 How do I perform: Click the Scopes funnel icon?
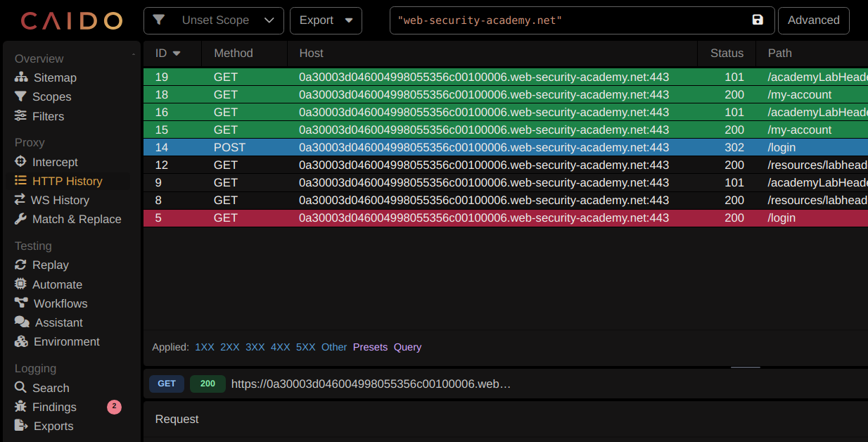(x=20, y=96)
